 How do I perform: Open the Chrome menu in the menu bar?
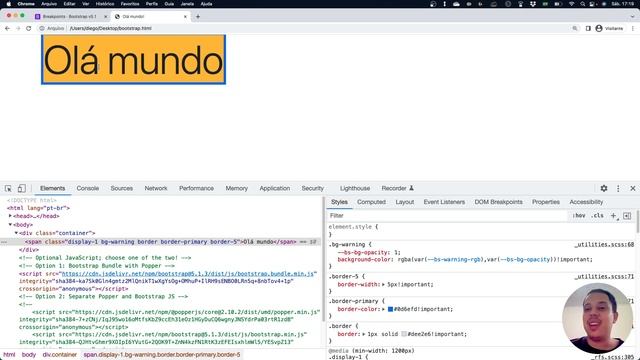pyautogui.click(x=26, y=4)
